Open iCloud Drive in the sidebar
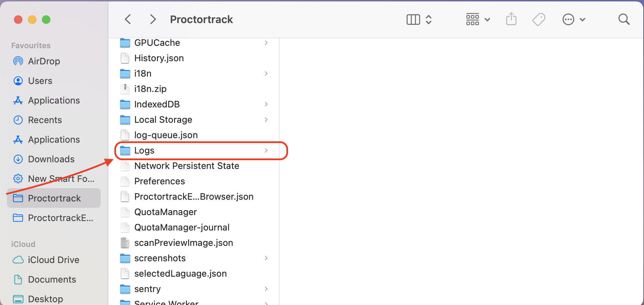The height and width of the screenshot is (305, 644). coord(53,260)
